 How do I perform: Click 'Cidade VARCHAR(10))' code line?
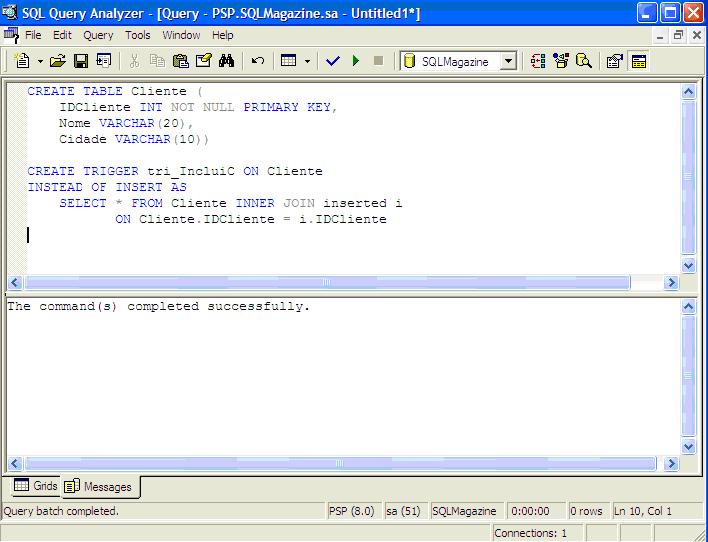pyautogui.click(x=134, y=139)
